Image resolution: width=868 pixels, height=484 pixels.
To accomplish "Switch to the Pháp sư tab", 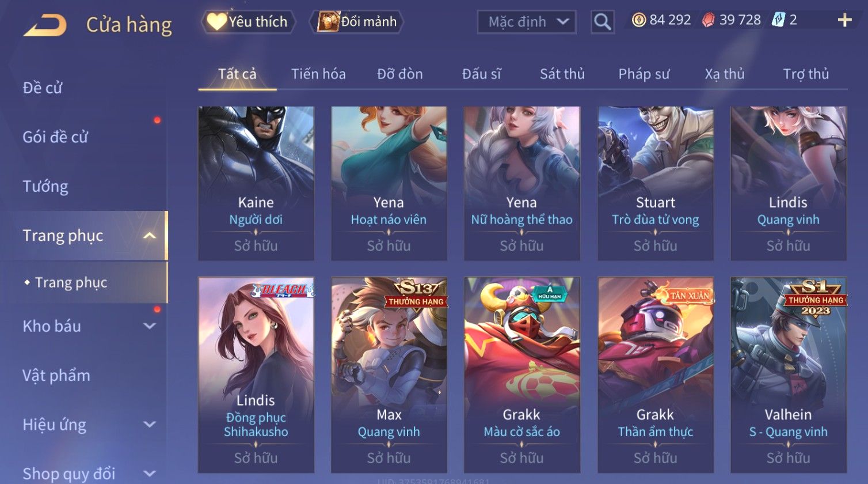I will coord(644,74).
